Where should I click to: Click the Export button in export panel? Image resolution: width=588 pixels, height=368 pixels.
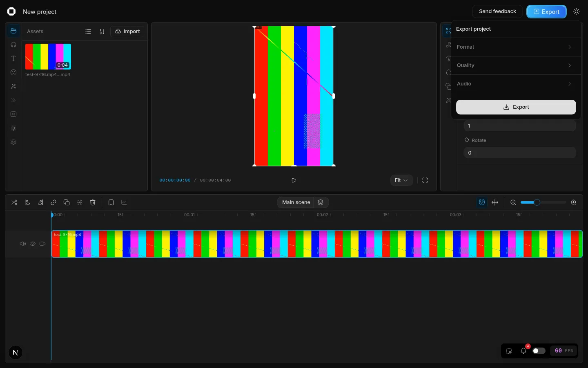click(516, 107)
